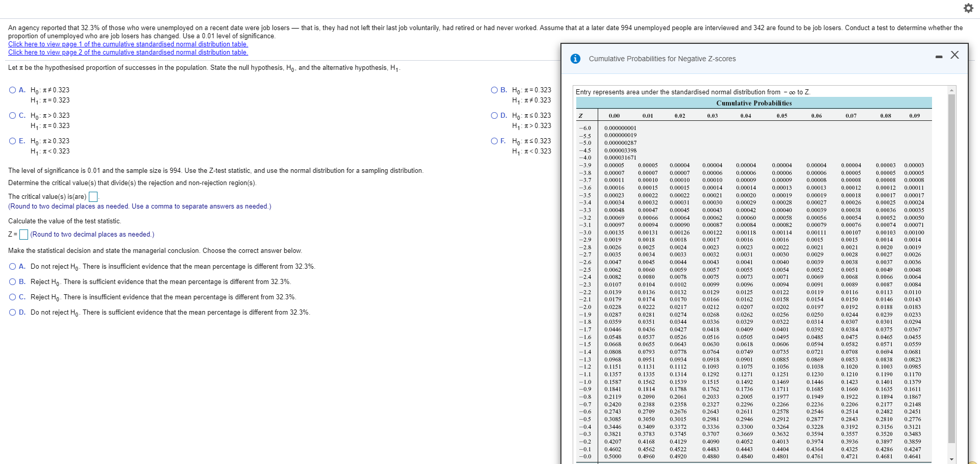Select conclusion A, do not reject H0
The width and height of the screenshot is (980, 464).
coord(12,266)
